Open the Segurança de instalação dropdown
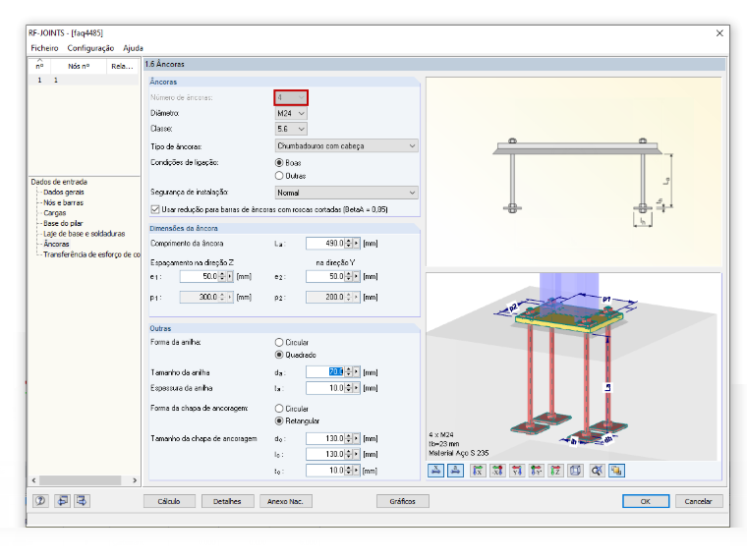The image size is (747, 560). [347, 193]
